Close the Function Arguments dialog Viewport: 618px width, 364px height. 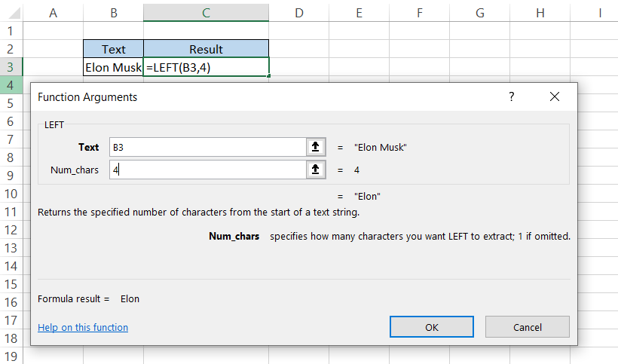555,97
